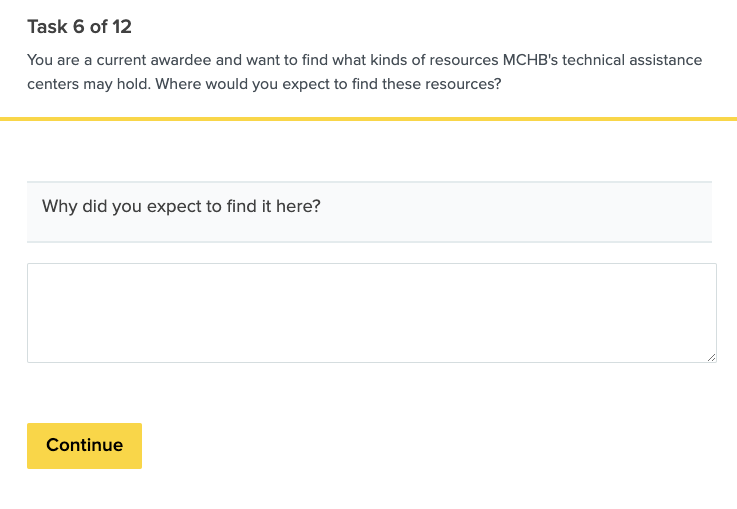Viewport: 737px width, 509px height.
Task: Click the word "Task" in the heading
Action: pyautogui.click(x=47, y=27)
